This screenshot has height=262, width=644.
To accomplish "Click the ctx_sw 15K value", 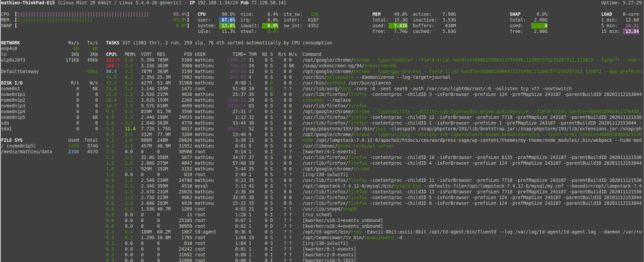I will (313, 14).
